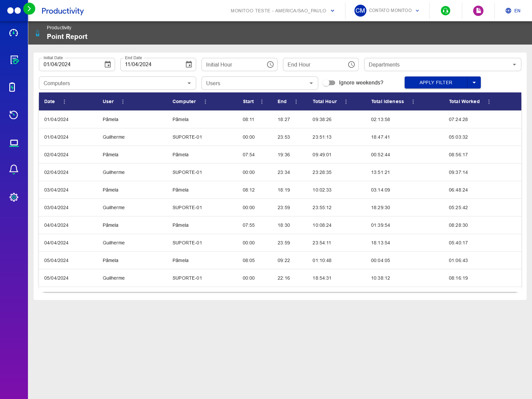Open the calendar picker for Initial Date
This screenshot has width=532, height=399.
107,64
